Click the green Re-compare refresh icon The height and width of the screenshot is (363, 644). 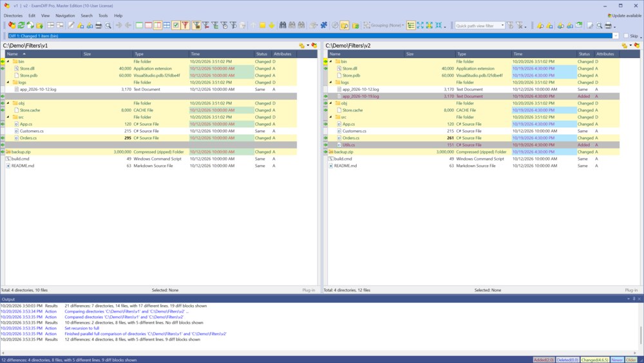(21, 26)
